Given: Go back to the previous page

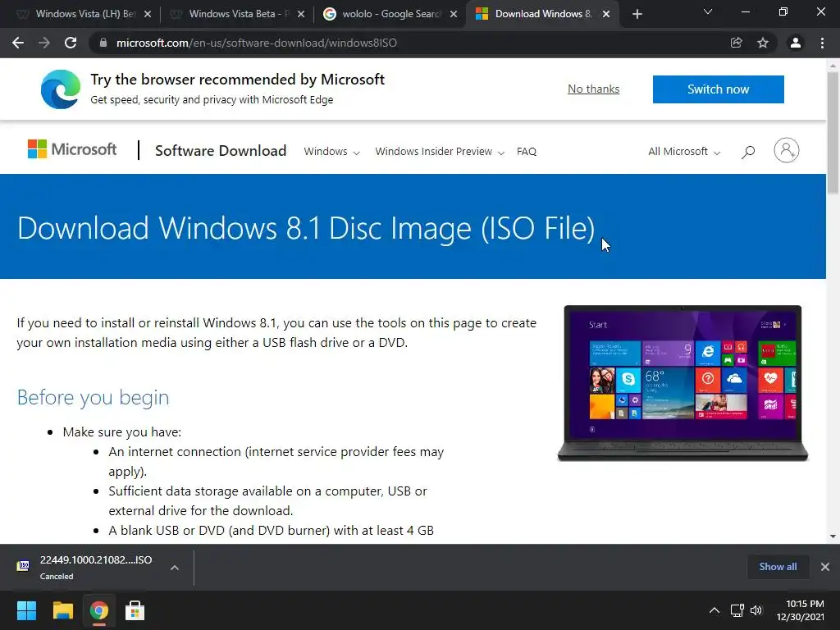Looking at the screenshot, I should (18, 43).
